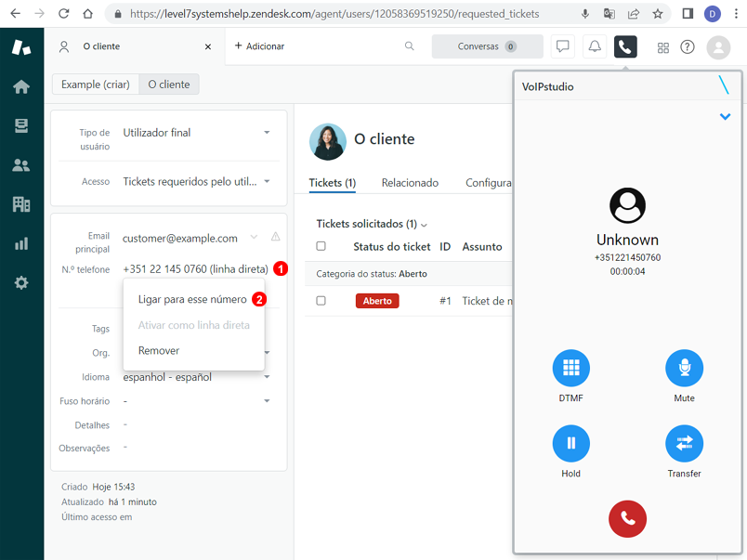The height and width of the screenshot is (560, 747).
Task: Open the notifications bell
Action: [x=594, y=46]
